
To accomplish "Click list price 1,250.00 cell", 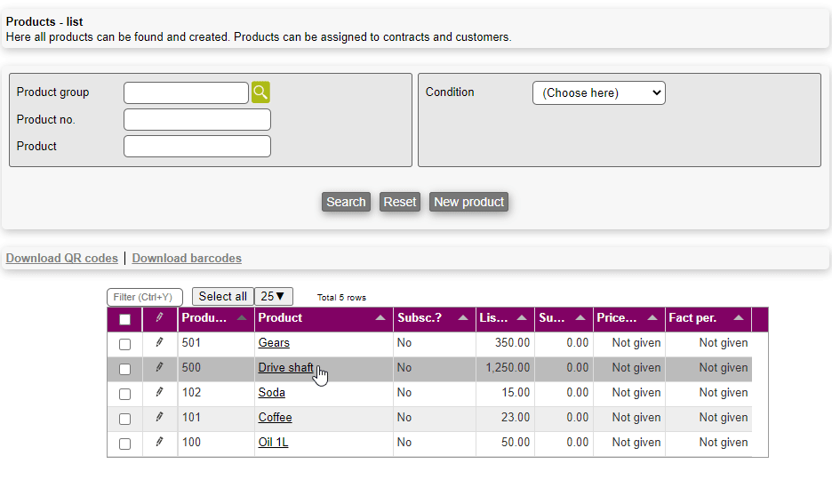I will point(505,368).
